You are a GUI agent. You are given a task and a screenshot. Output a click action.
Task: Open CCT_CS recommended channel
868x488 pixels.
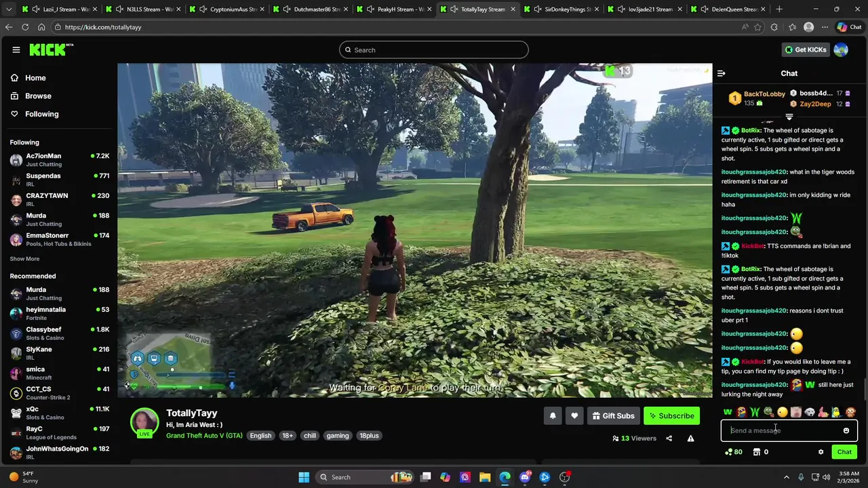click(x=59, y=393)
